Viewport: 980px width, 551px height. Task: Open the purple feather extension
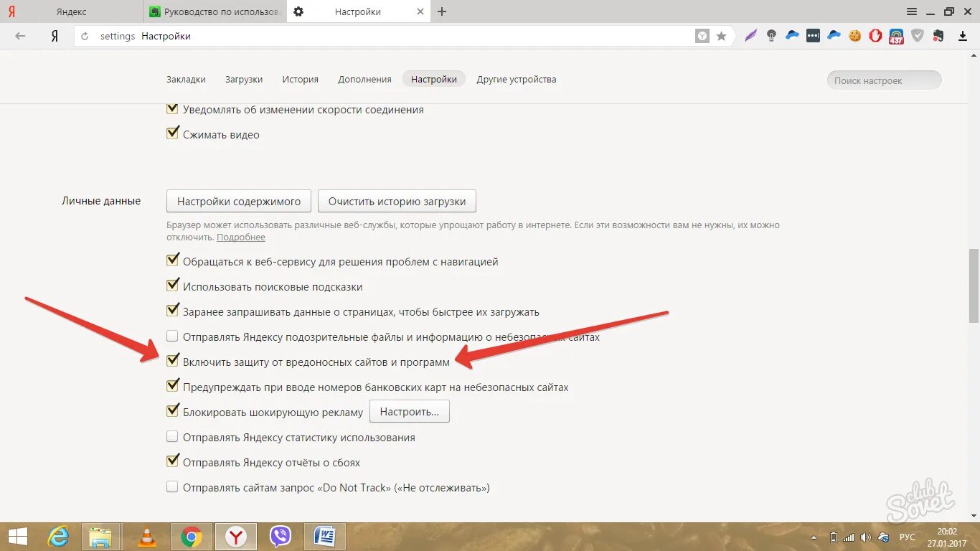[x=751, y=36]
